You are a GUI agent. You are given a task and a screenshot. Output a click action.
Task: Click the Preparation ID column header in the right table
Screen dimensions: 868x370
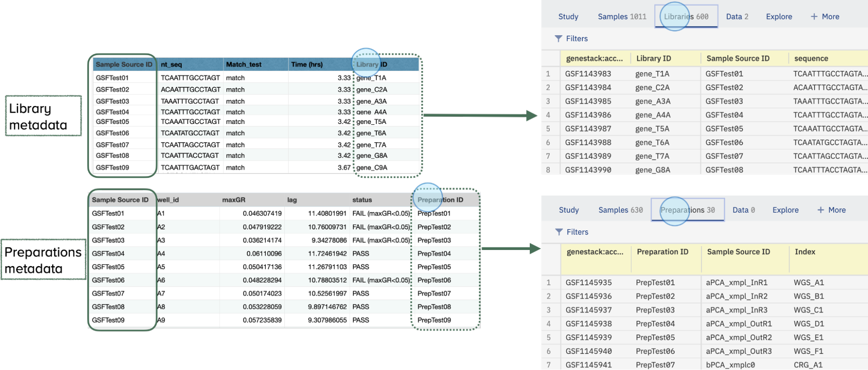662,252
